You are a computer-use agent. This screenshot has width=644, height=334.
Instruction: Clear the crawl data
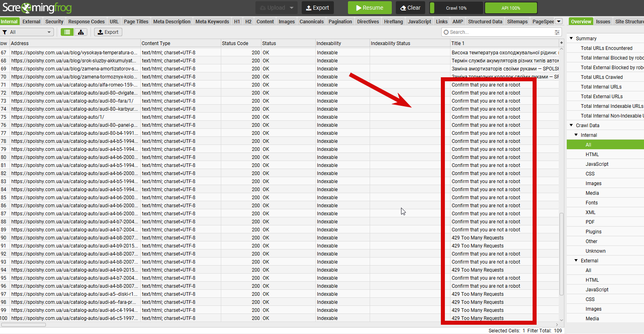coord(410,8)
